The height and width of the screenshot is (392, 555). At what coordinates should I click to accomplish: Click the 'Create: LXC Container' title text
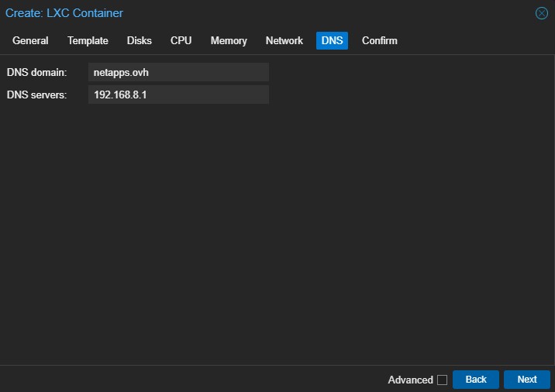pos(64,13)
